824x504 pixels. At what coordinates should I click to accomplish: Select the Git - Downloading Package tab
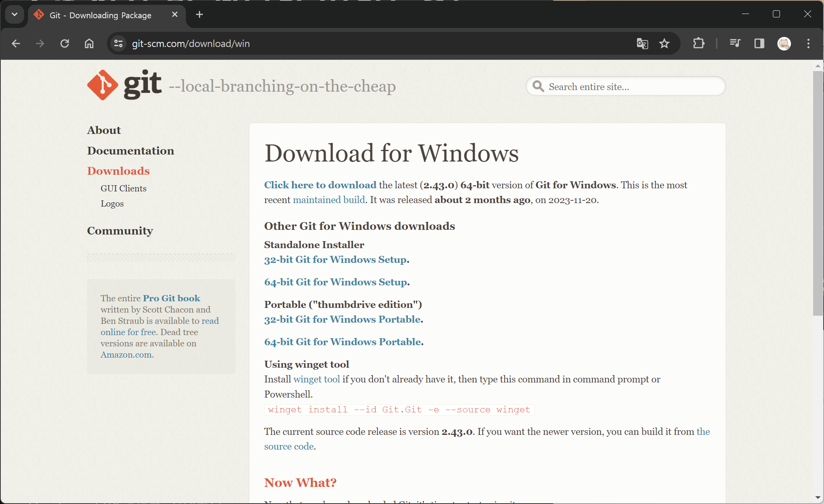click(x=107, y=15)
